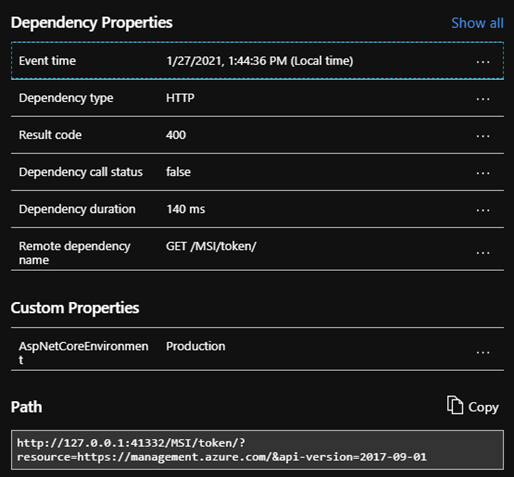Screen dimensions: 514x477
Task: Click the Dependency call status false value
Action: pos(178,172)
